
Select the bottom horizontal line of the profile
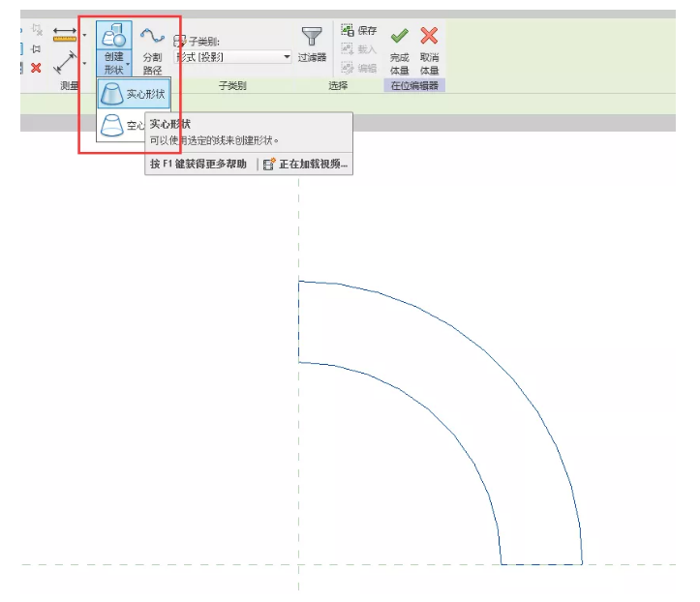point(542,564)
